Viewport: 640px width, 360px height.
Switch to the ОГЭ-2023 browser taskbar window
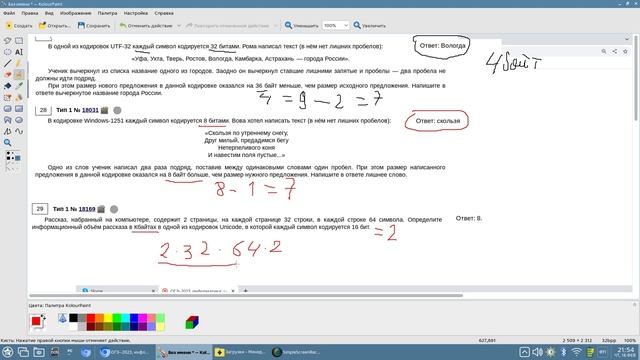127,352
